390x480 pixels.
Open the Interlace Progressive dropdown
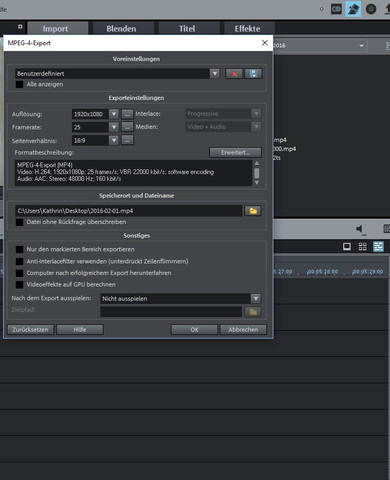pos(256,114)
